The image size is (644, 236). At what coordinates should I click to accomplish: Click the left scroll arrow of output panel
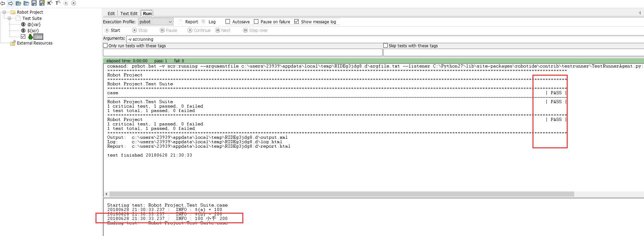click(106, 194)
